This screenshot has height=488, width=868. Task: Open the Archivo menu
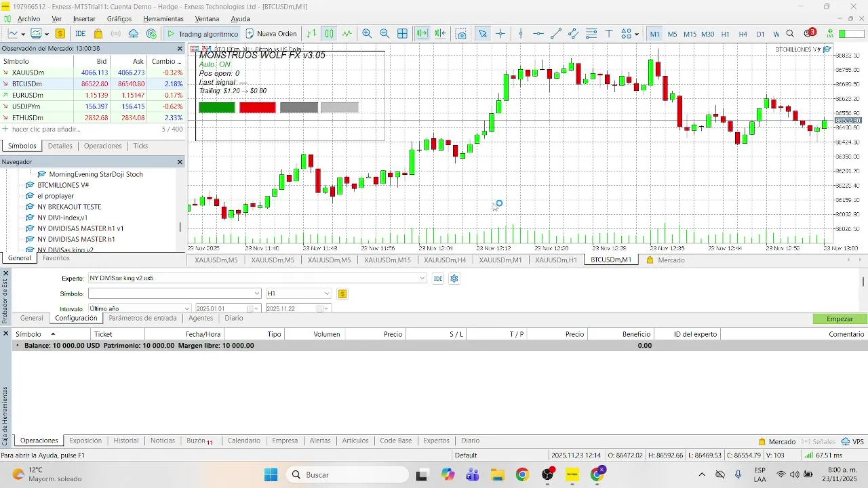pyautogui.click(x=28, y=19)
